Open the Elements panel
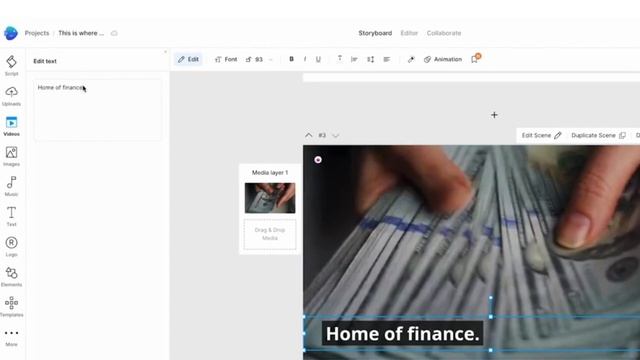The height and width of the screenshot is (360, 640). pyautogui.click(x=11, y=276)
